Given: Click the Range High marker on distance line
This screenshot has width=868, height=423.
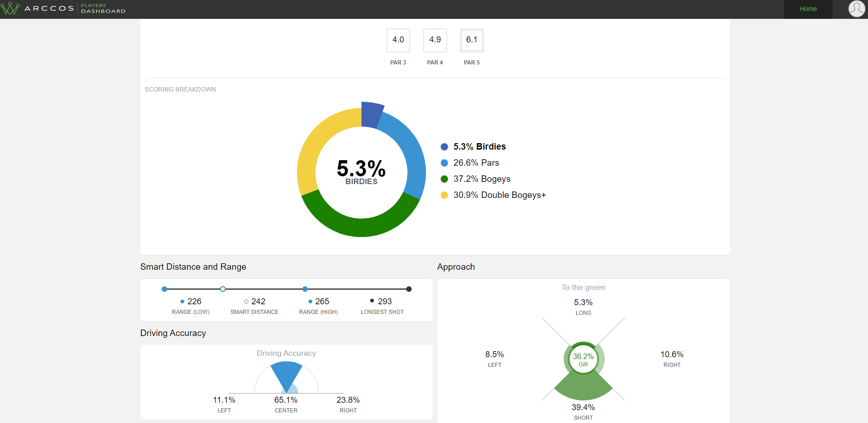Looking at the screenshot, I should coord(305,289).
